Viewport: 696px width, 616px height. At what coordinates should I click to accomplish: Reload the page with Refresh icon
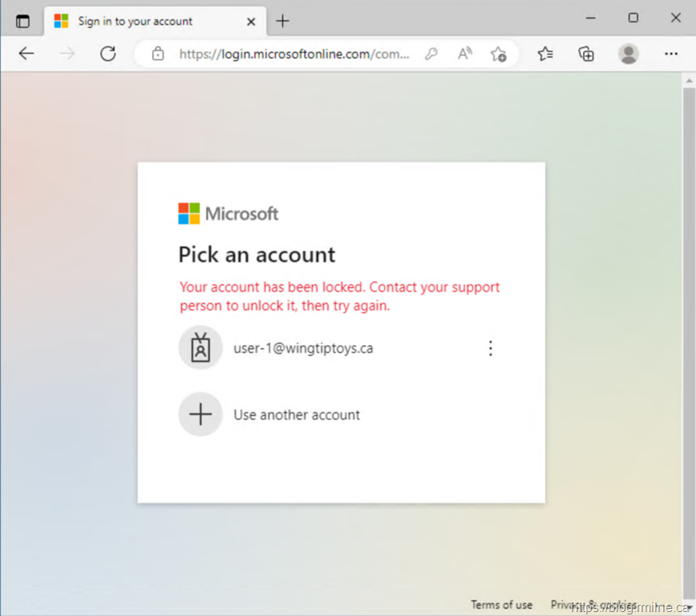tap(107, 54)
